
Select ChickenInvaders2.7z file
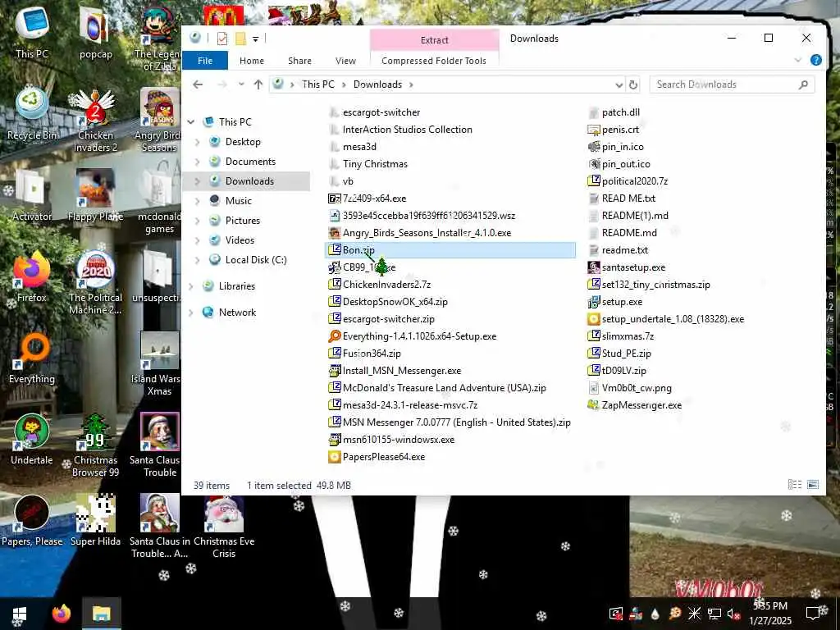coord(380,285)
